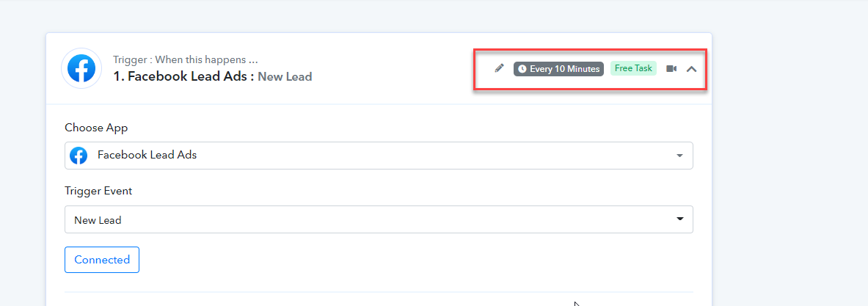The image size is (868, 306).
Task: Click "New Lead" text in step header
Action: pos(285,77)
